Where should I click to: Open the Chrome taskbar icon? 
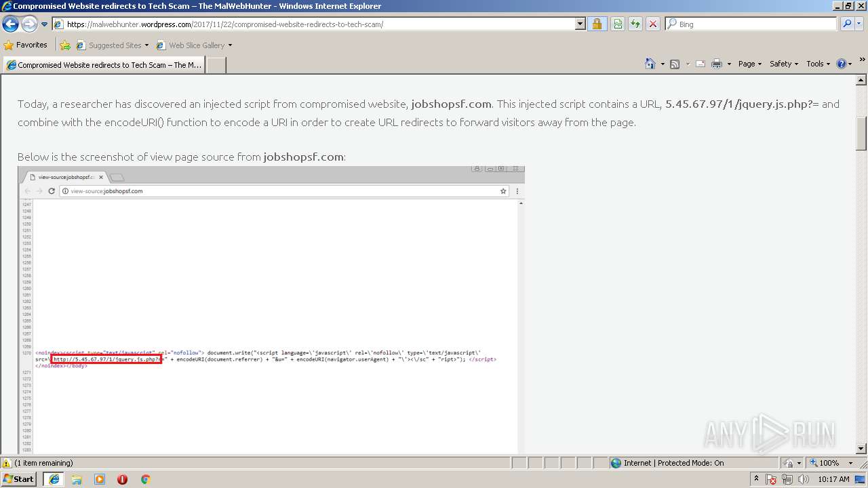(x=145, y=479)
